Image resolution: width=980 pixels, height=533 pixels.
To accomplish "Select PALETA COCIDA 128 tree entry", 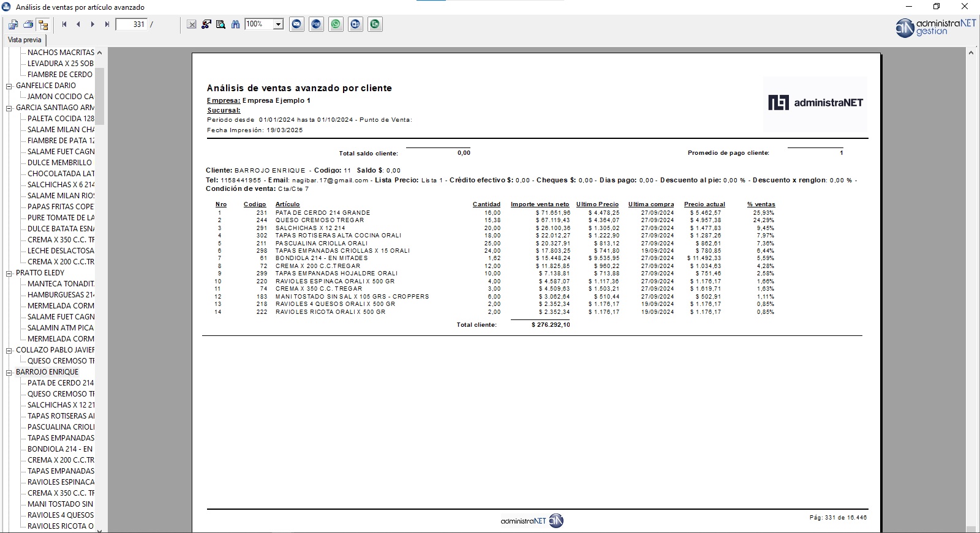I will click(x=61, y=119).
